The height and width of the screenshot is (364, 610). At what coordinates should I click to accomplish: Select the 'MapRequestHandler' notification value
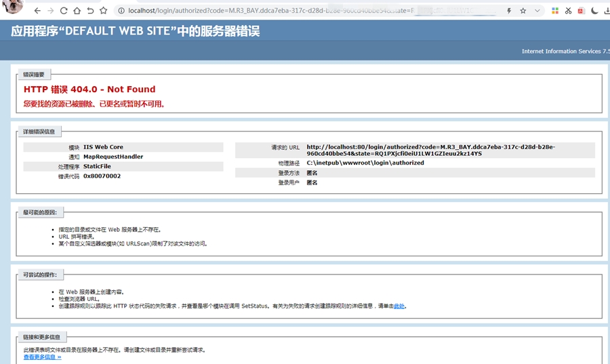coord(113,157)
